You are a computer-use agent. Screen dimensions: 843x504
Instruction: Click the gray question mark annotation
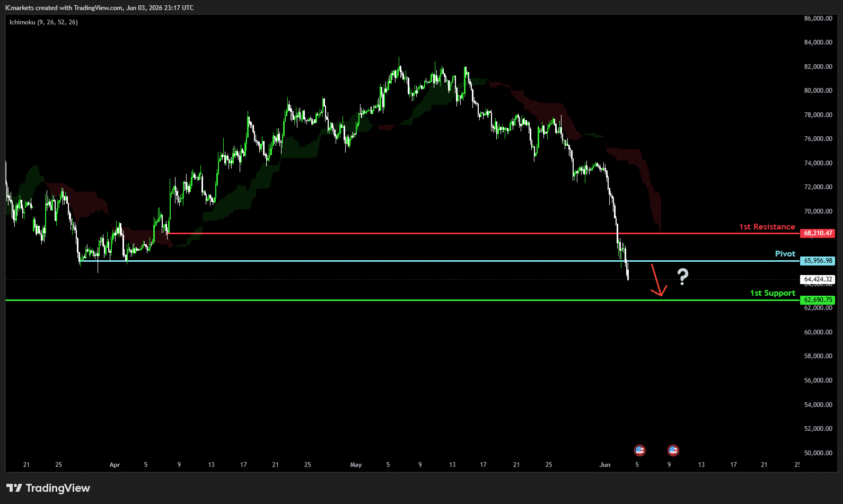pos(683,277)
